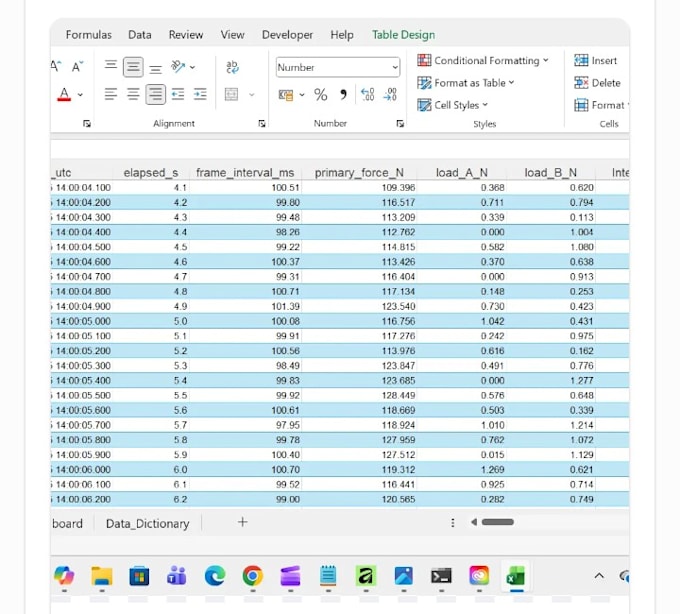Open Conditional Formatting menu
This screenshot has width=680, height=614.
tap(483, 60)
